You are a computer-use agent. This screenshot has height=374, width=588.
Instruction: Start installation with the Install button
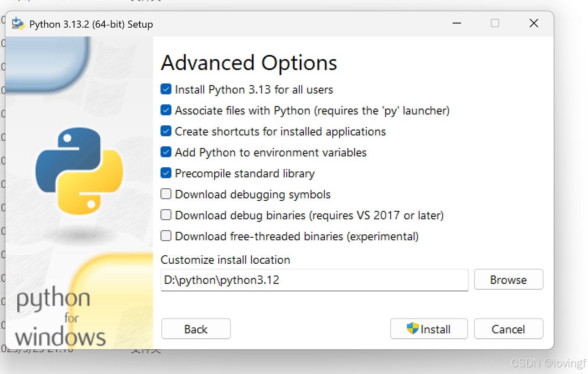[429, 329]
